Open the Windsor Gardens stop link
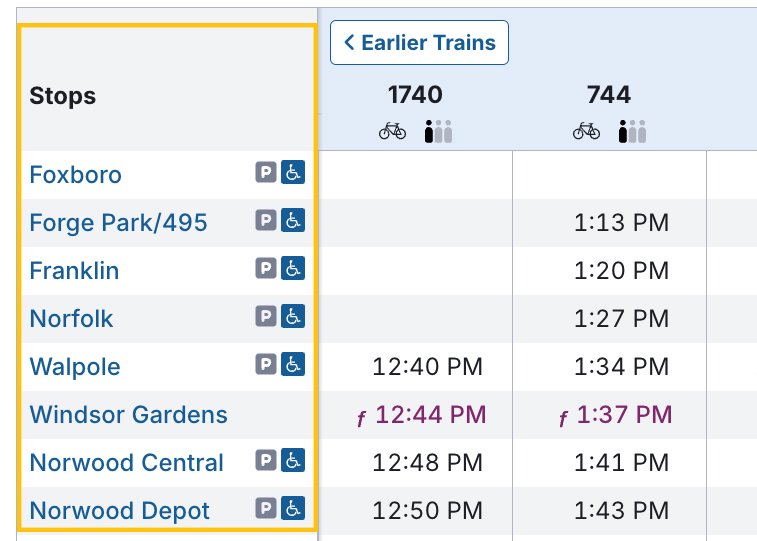757x541 pixels. (129, 415)
